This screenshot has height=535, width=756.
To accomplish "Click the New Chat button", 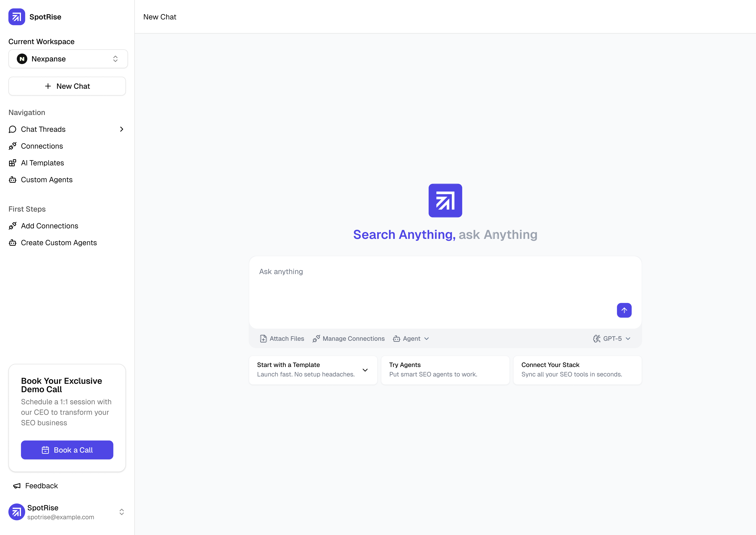I will (67, 86).
